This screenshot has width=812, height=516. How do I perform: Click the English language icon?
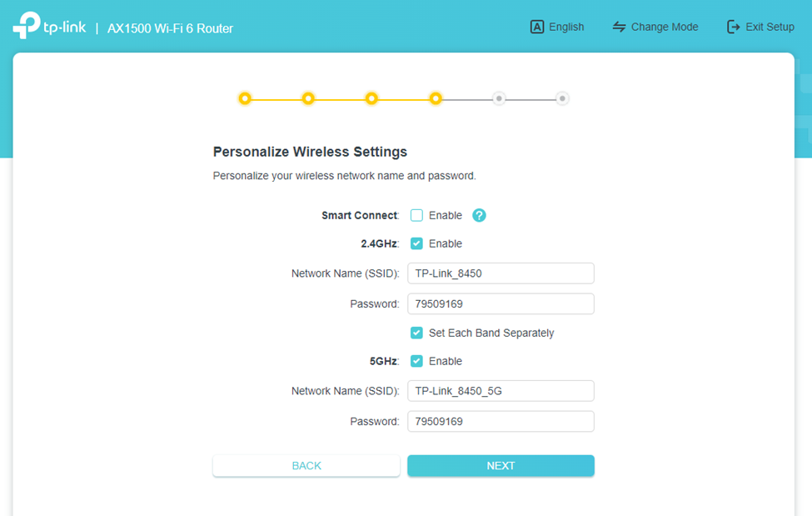[537, 27]
